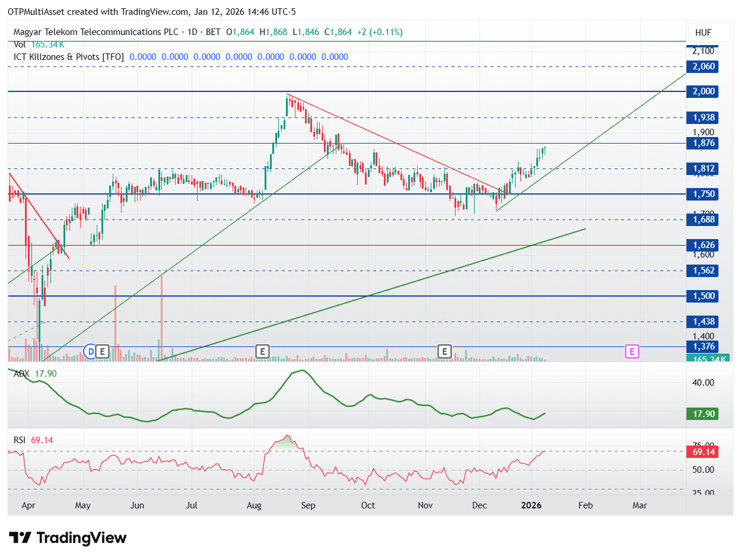The image size is (741, 560).
Task: Click the purple upcoming earnings E marker
Action: click(632, 351)
